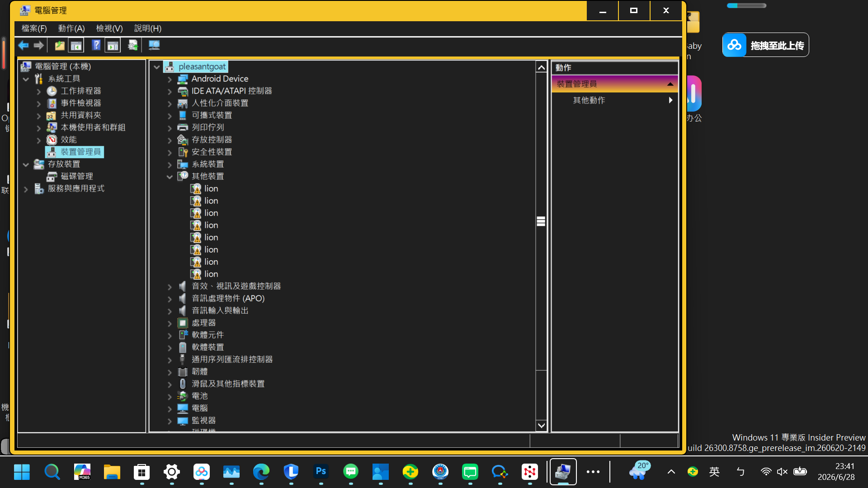Open Microsoft Edge from the taskbar
Viewport: 868px width, 488px height.
pyautogui.click(x=261, y=472)
